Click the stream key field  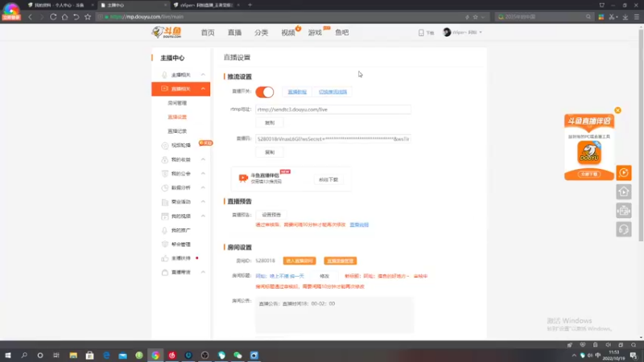(x=333, y=139)
